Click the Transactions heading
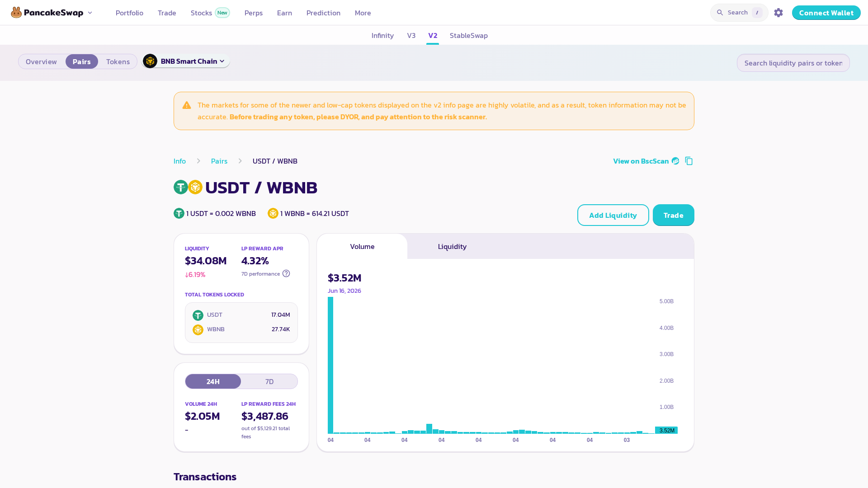The image size is (868, 488). click(x=205, y=477)
